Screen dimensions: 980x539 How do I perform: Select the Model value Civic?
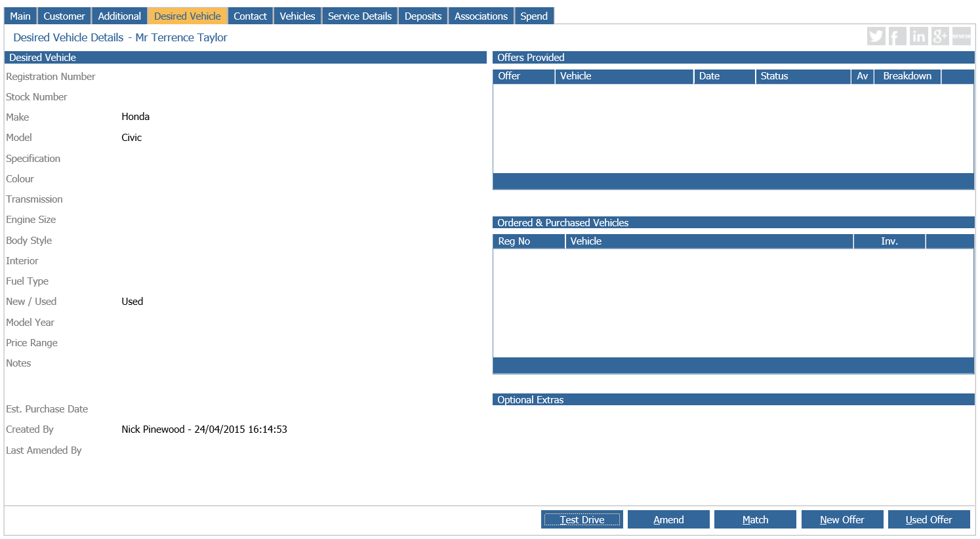coord(132,138)
